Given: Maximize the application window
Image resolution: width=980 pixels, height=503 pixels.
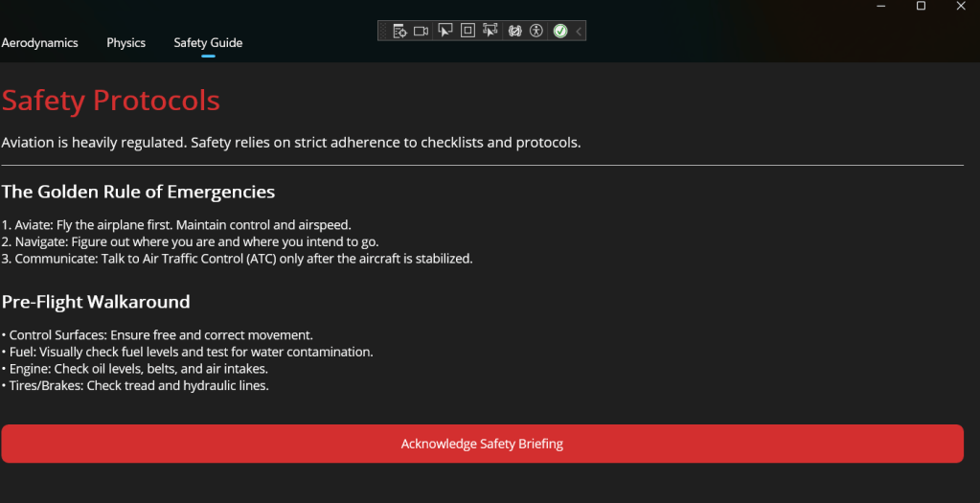Looking at the screenshot, I should [x=921, y=7].
